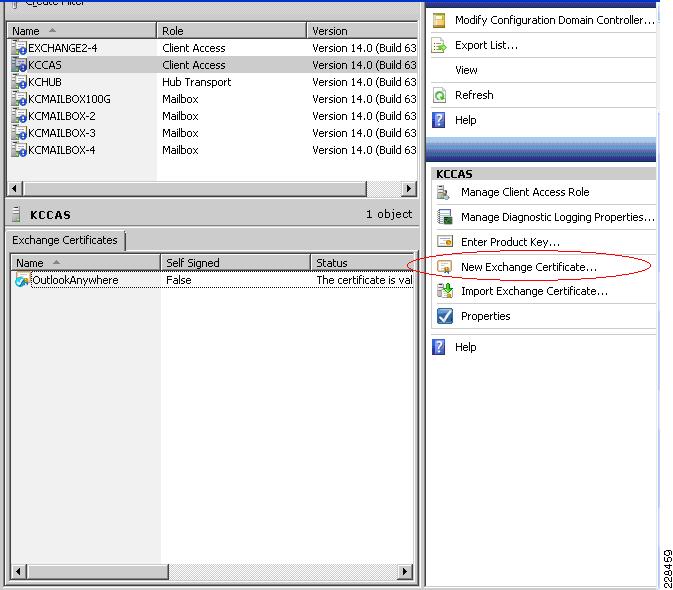Click the green Refresh icon
The width and height of the screenshot is (673, 590).
pyautogui.click(x=439, y=95)
